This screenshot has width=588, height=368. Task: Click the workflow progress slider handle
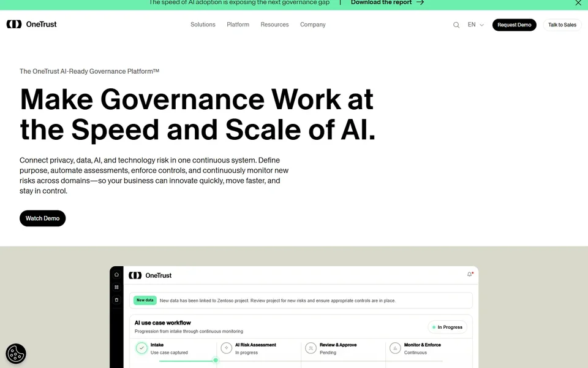216,361
